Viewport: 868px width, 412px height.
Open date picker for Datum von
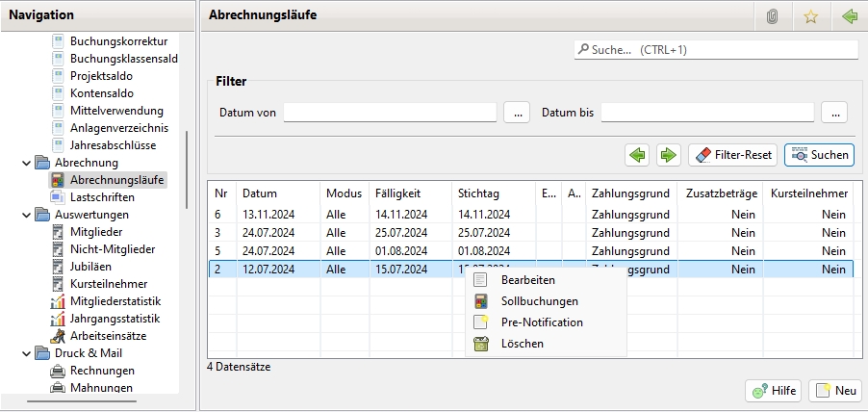click(517, 113)
